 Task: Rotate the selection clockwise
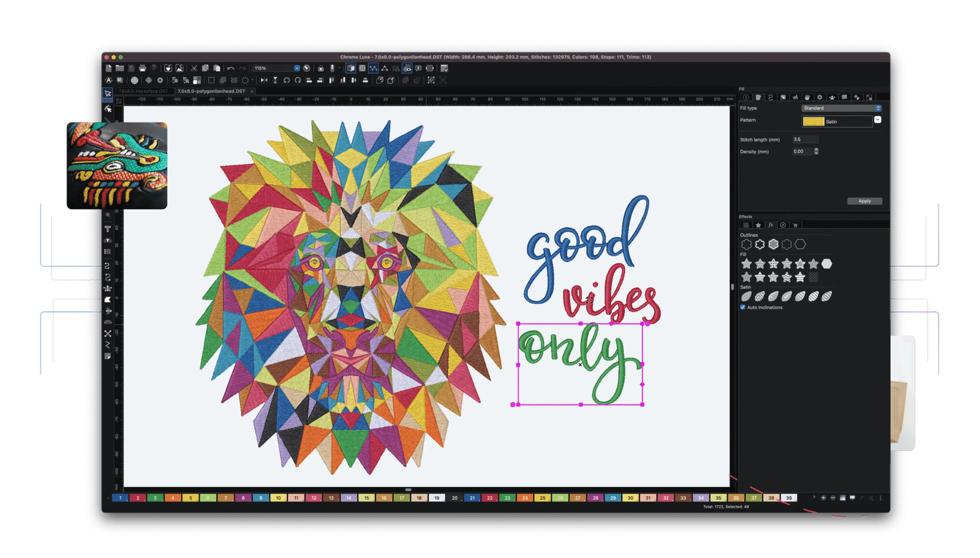298,80
